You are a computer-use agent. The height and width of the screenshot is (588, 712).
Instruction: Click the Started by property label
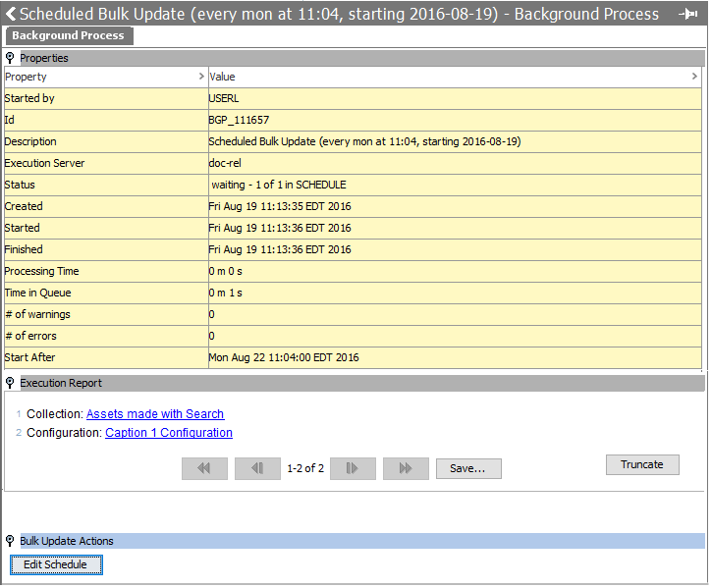click(29, 98)
